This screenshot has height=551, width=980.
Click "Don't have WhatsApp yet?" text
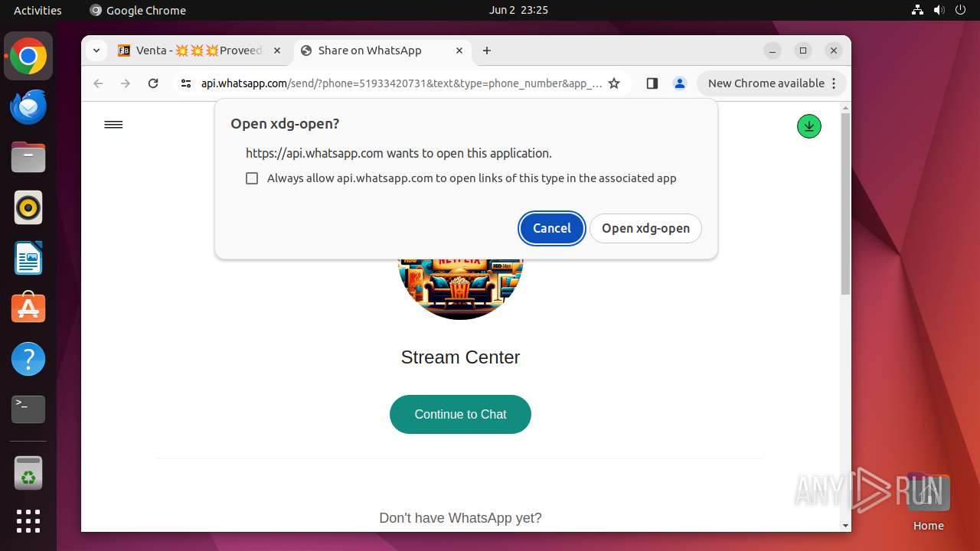tap(460, 518)
